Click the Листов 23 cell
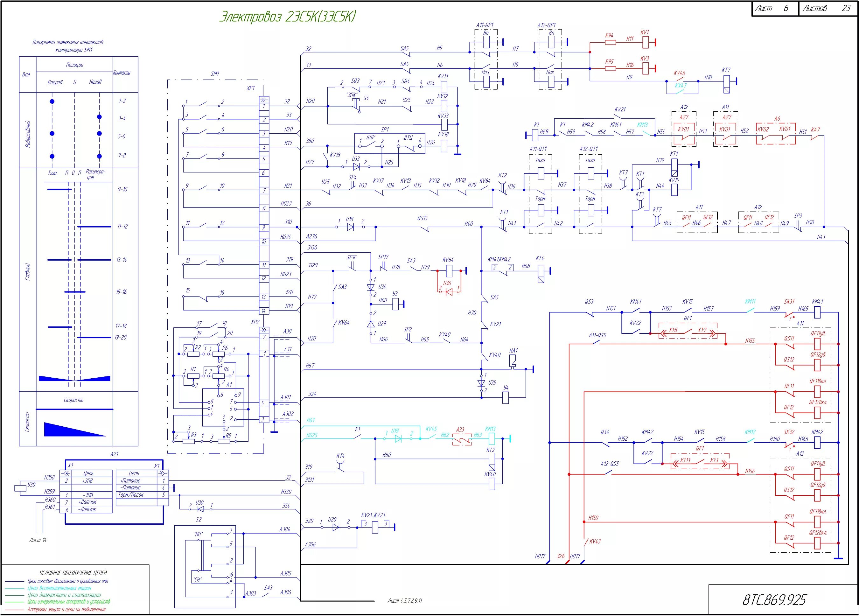The height and width of the screenshot is (616, 859). (828, 9)
